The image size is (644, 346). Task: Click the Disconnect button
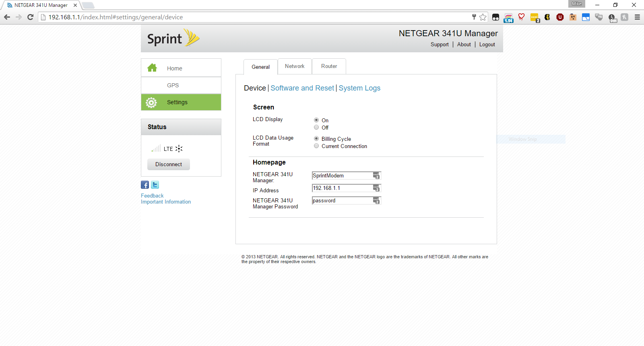click(x=169, y=164)
